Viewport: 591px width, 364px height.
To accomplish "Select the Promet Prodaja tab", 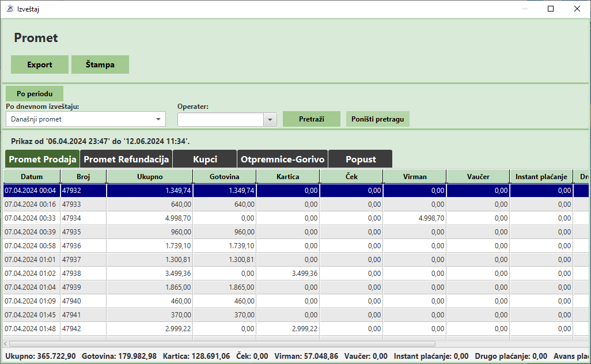I will pyautogui.click(x=43, y=159).
